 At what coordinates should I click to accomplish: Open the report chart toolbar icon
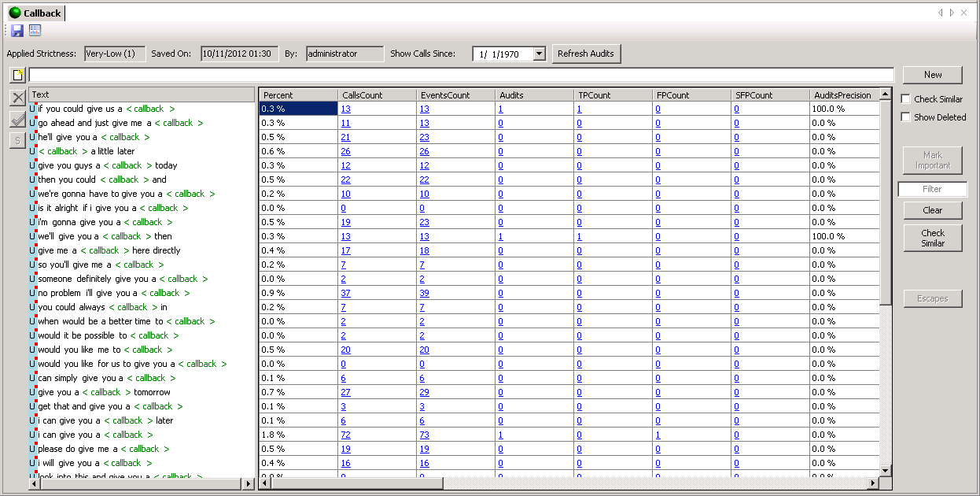pyautogui.click(x=35, y=31)
